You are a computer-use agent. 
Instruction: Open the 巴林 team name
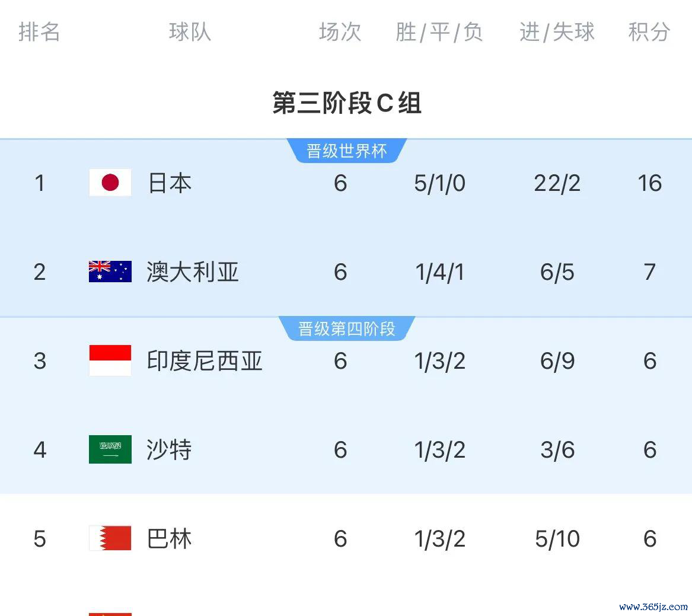tap(169, 539)
